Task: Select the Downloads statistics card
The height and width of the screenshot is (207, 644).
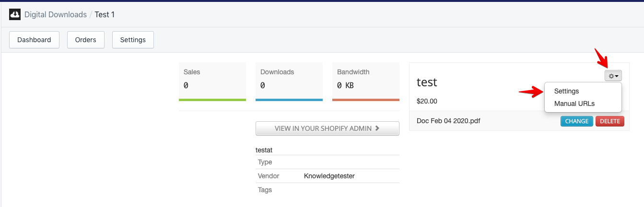Action: point(289,81)
